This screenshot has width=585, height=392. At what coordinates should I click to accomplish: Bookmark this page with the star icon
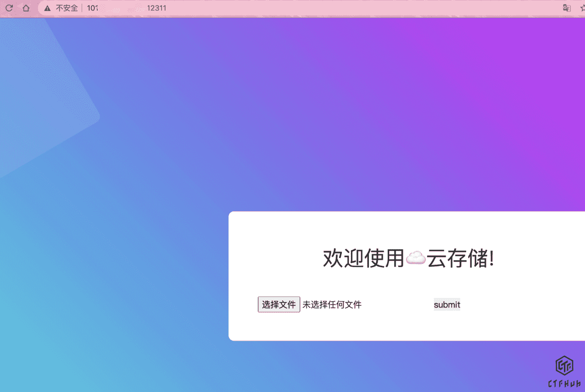pyautogui.click(x=582, y=8)
